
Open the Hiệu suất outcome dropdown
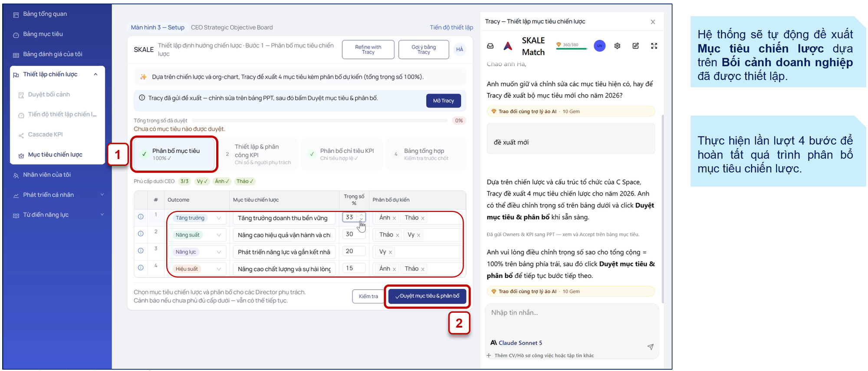[197, 269]
